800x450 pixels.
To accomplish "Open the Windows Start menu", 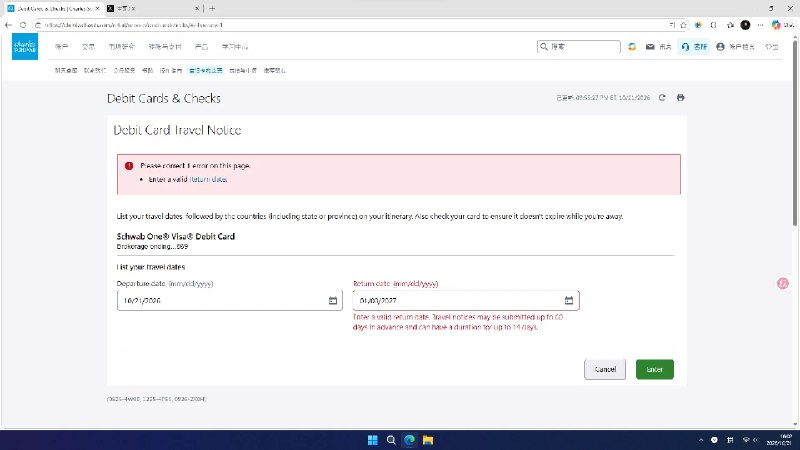I will click(x=373, y=440).
